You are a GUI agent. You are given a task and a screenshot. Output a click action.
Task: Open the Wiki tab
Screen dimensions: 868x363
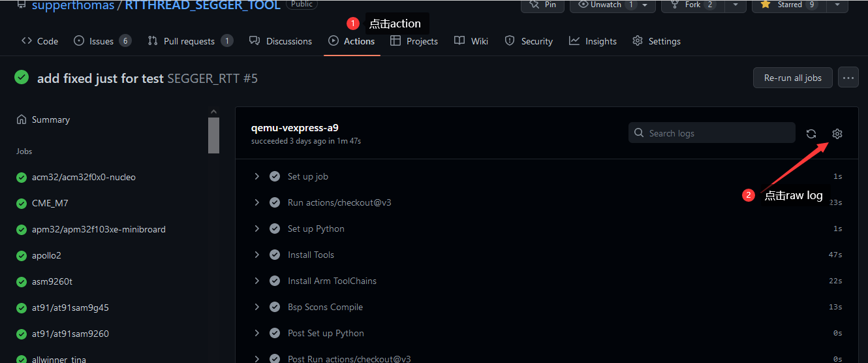(471, 41)
